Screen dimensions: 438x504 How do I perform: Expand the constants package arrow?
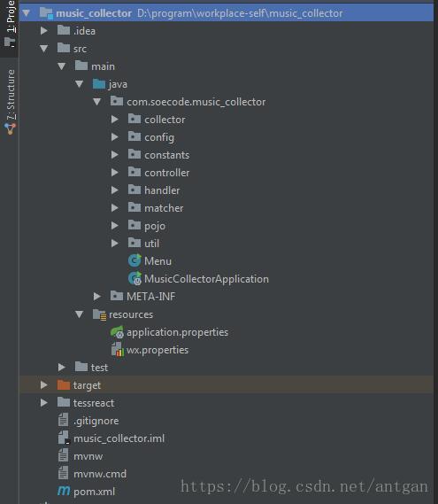click(115, 155)
